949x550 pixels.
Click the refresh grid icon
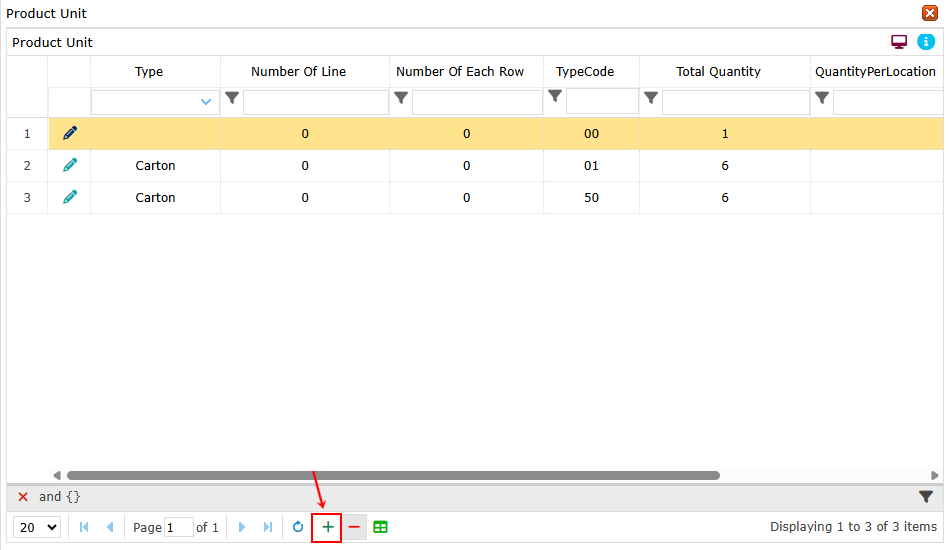[298, 527]
